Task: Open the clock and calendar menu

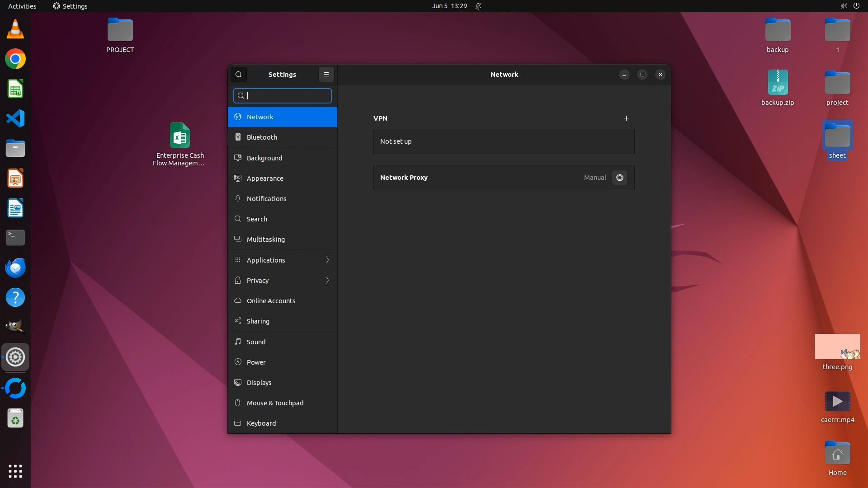Action: (449, 6)
